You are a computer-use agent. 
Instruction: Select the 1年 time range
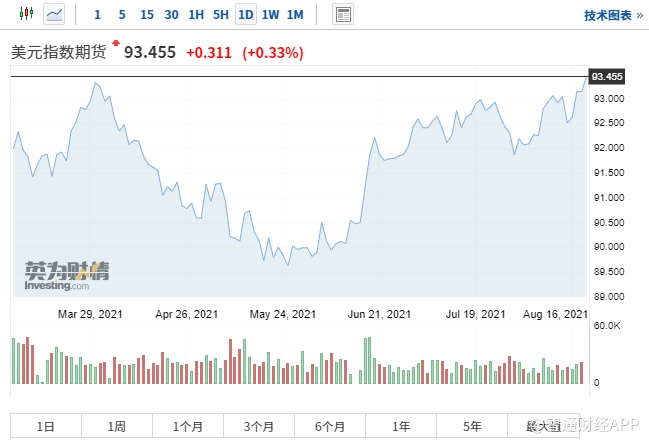click(401, 426)
